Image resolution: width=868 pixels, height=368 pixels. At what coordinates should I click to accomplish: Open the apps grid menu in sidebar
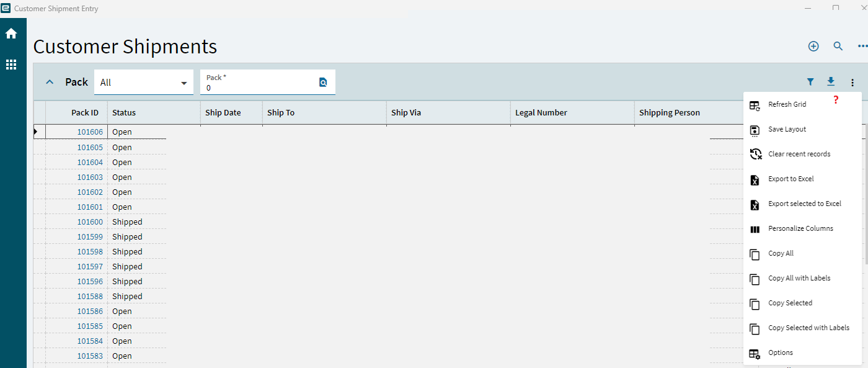click(x=11, y=65)
